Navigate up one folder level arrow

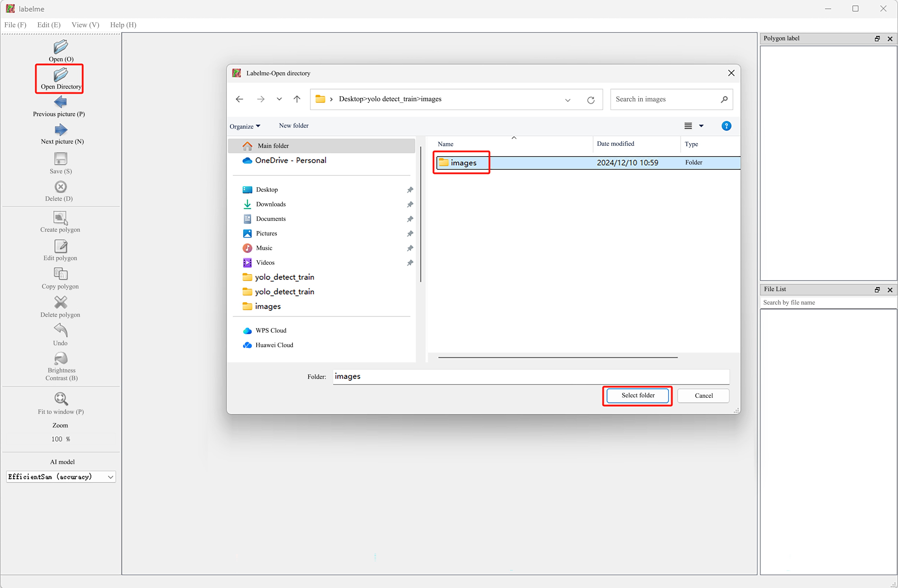[297, 99]
